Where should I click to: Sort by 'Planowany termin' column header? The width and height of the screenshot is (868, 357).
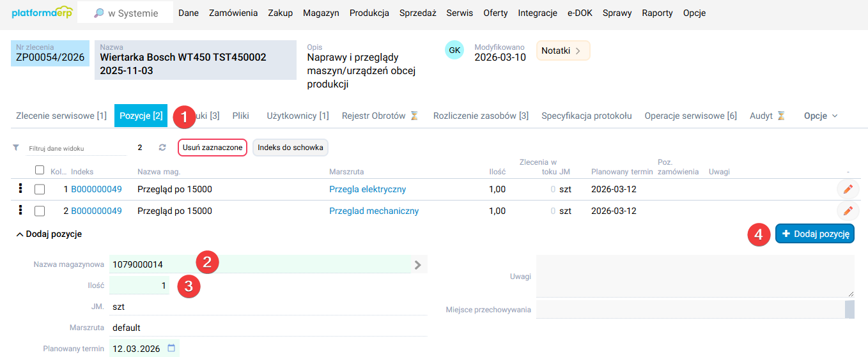(x=622, y=172)
